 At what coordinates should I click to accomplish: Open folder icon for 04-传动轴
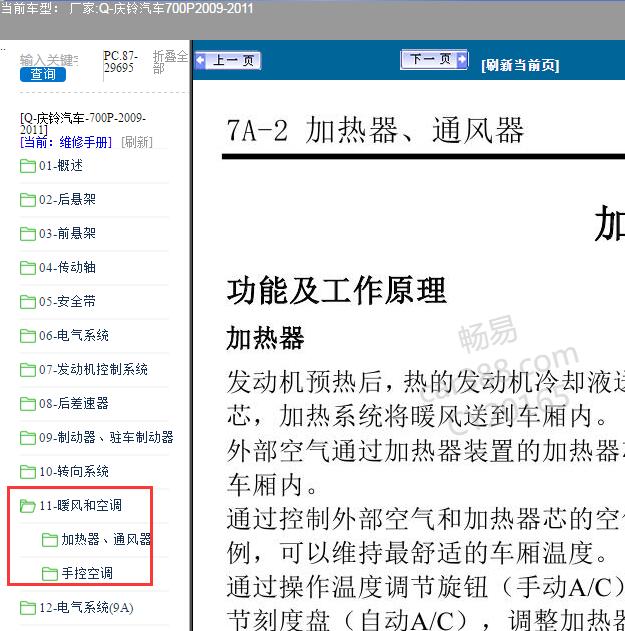(28, 268)
